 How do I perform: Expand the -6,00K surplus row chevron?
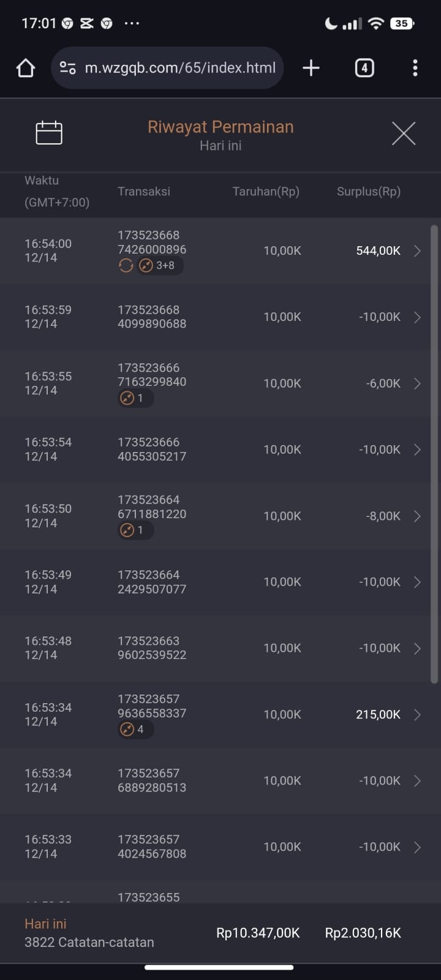coord(417,383)
